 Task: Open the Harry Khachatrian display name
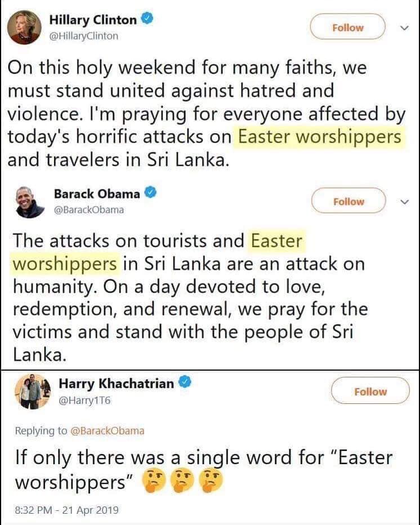(116, 384)
